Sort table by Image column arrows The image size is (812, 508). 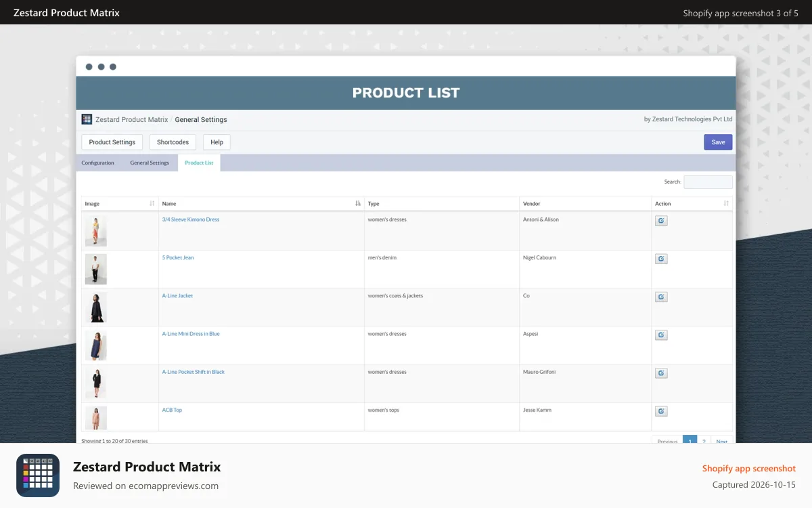(152, 203)
